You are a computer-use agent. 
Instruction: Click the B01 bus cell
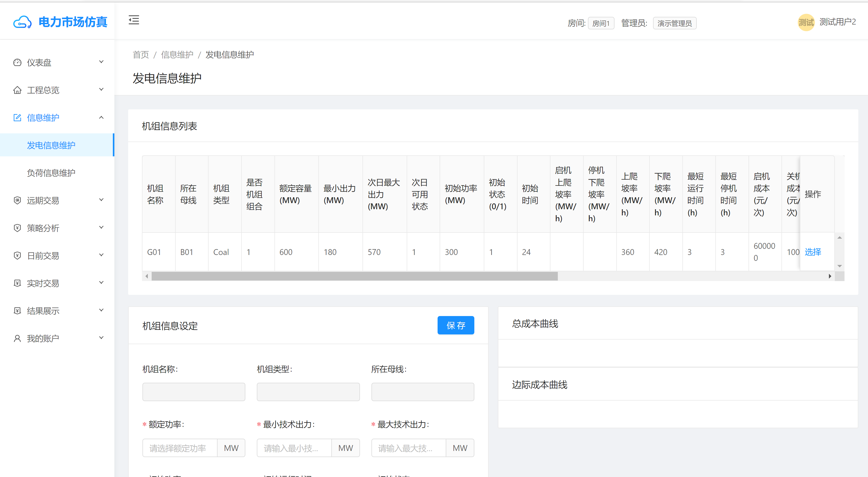coord(191,252)
